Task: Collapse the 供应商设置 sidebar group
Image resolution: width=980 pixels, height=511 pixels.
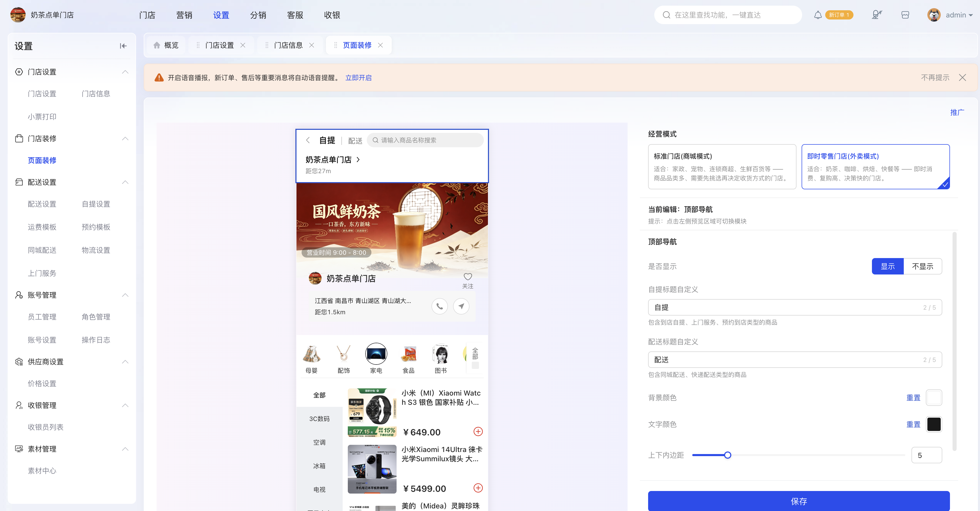Action: click(125, 362)
